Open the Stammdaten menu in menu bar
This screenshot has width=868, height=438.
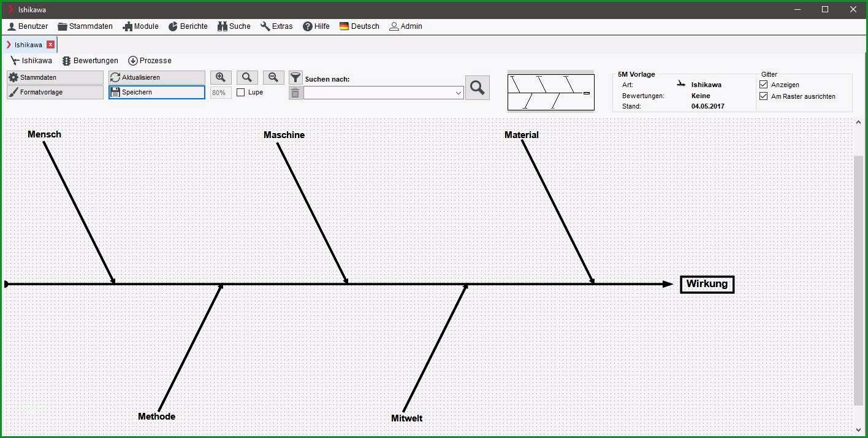(85, 26)
